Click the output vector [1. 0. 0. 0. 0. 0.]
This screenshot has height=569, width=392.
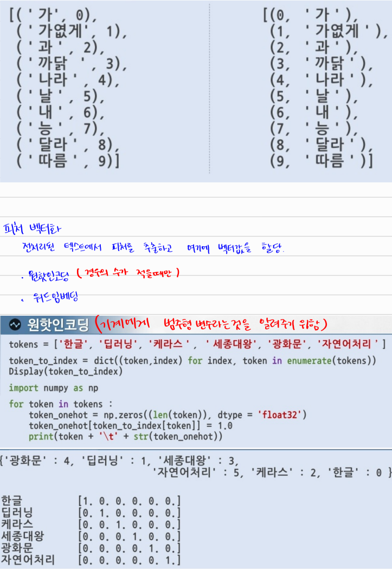[129, 501]
